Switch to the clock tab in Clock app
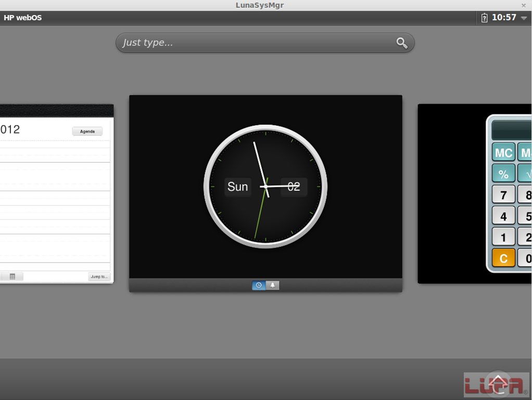This screenshot has height=400, width=532. [259, 285]
